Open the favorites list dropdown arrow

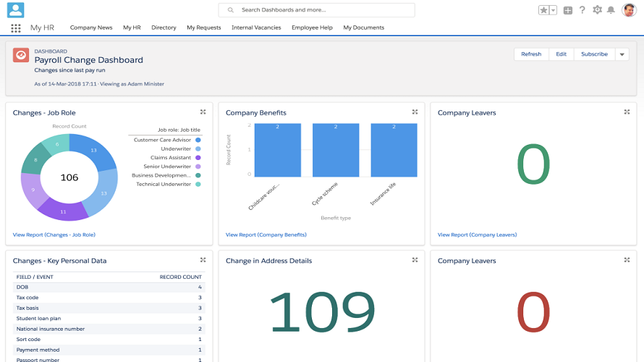pos(554,10)
